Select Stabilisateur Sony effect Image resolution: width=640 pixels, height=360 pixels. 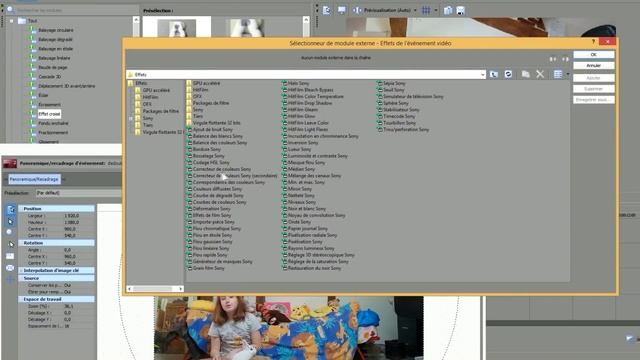click(401, 110)
